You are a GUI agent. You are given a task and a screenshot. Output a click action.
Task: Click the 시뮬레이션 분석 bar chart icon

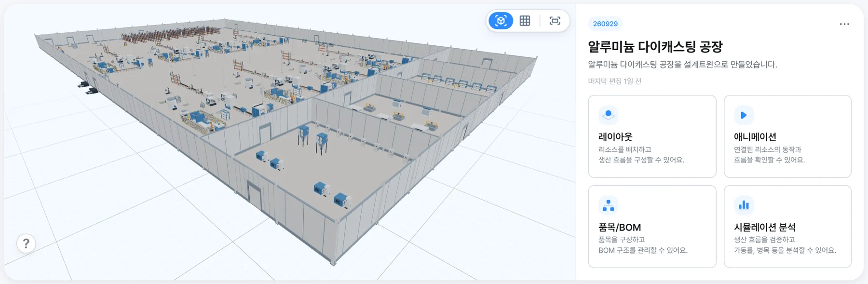tap(744, 205)
